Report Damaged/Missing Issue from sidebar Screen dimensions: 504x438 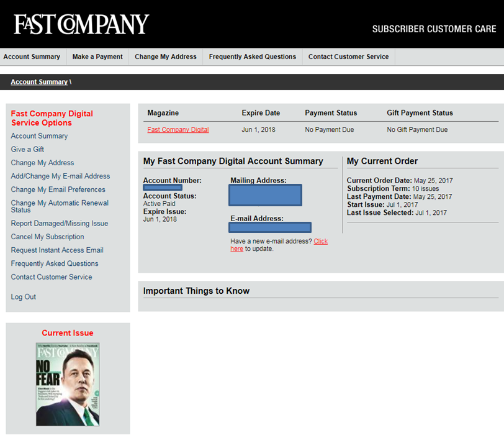59,224
